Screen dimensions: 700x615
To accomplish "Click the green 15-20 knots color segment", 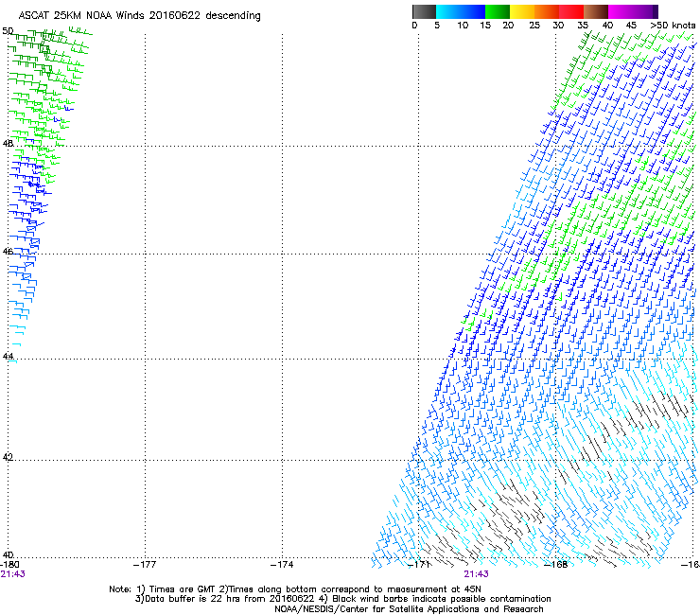I will pyautogui.click(x=498, y=11).
